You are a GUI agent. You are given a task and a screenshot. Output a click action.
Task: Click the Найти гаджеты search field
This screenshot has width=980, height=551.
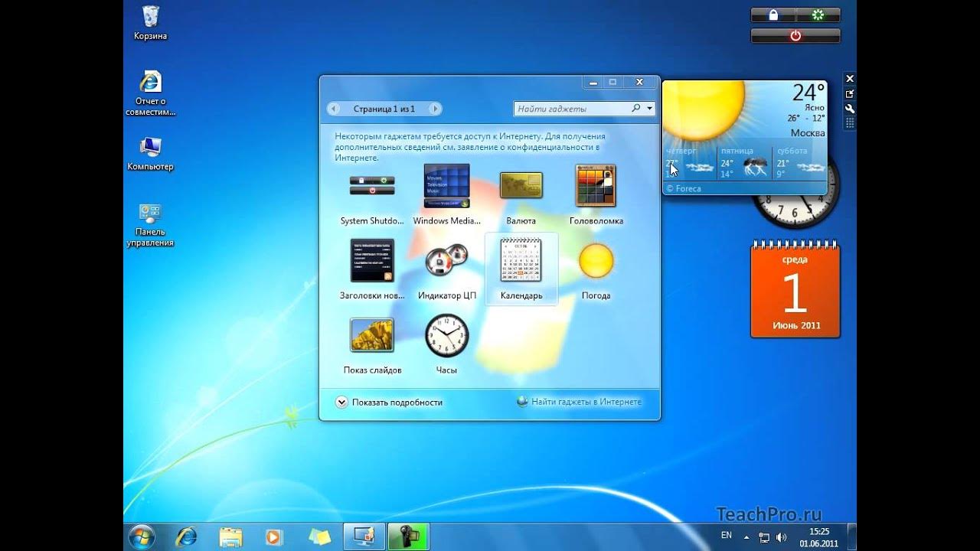click(572, 109)
